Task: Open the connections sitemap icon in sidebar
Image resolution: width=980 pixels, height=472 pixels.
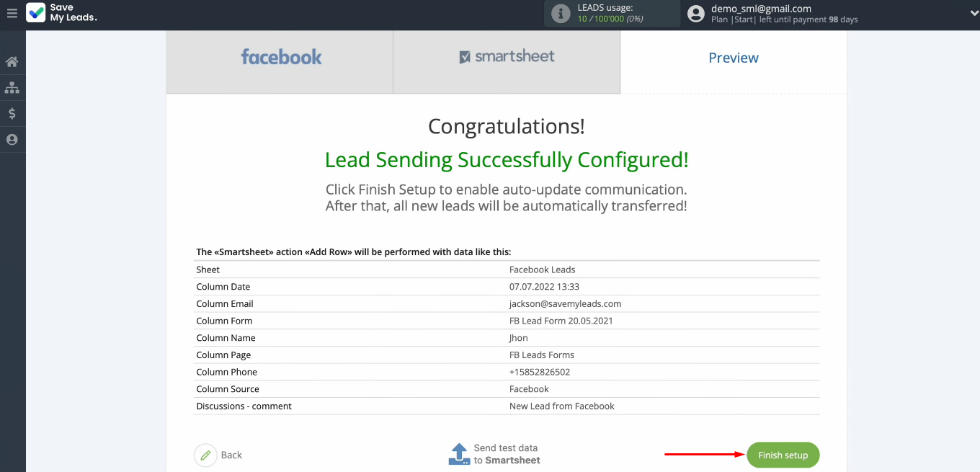Action: pos(12,88)
